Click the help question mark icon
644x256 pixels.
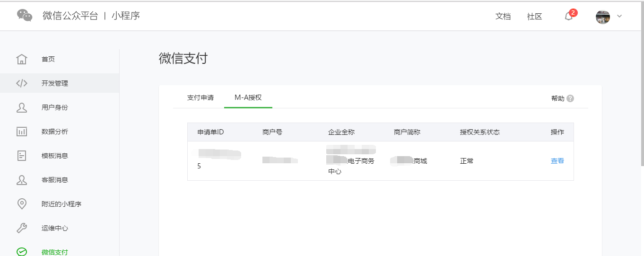570,98
